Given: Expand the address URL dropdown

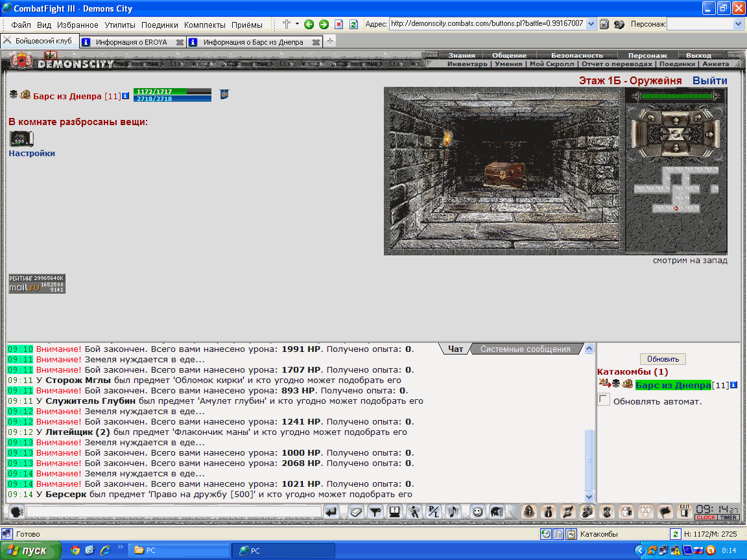Looking at the screenshot, I should pyautogui.click(x=591, y=24).
